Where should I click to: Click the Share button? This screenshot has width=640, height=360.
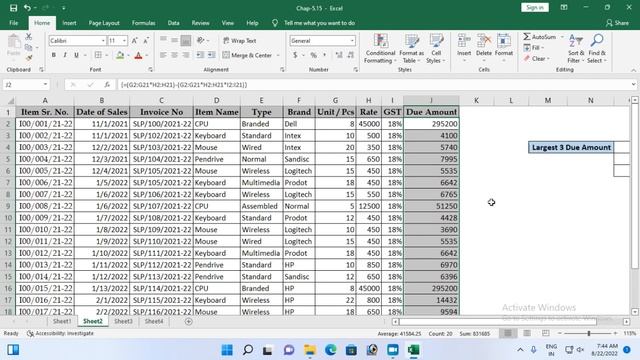coord(617,23)
